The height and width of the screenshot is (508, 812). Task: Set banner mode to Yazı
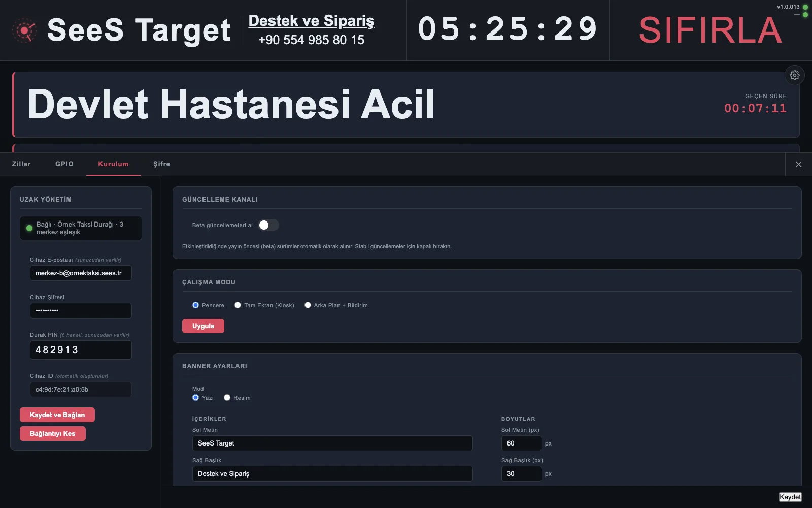195,398
